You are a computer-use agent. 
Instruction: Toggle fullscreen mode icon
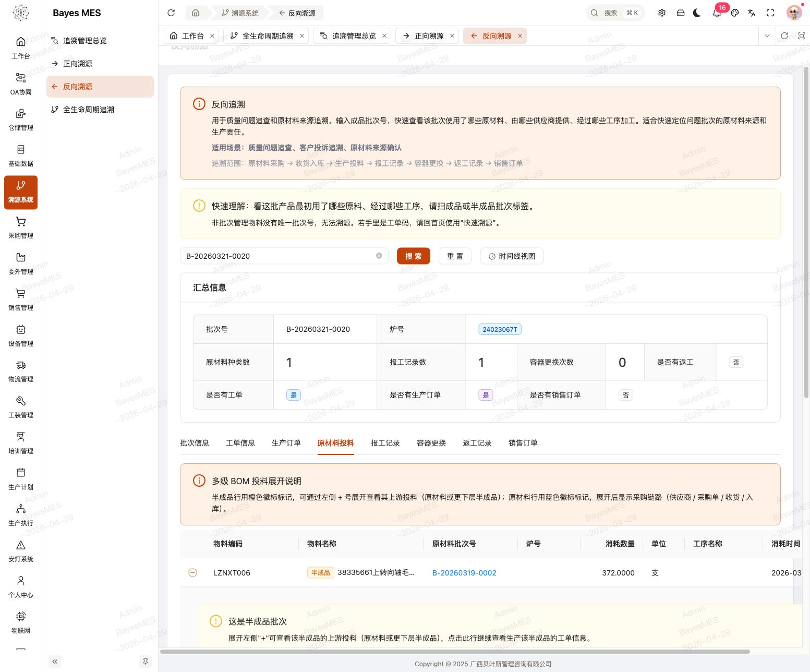coord(770,13)
